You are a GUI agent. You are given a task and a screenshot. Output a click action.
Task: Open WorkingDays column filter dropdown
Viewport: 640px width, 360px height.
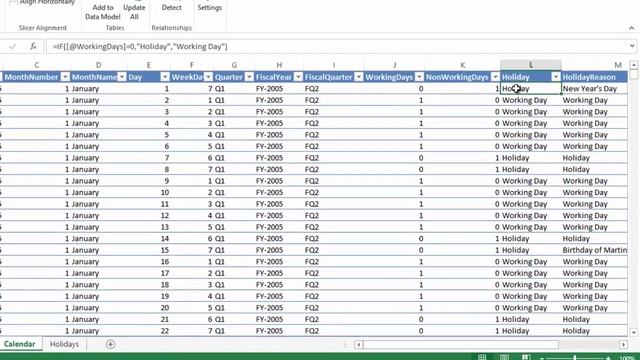point(419,77)
